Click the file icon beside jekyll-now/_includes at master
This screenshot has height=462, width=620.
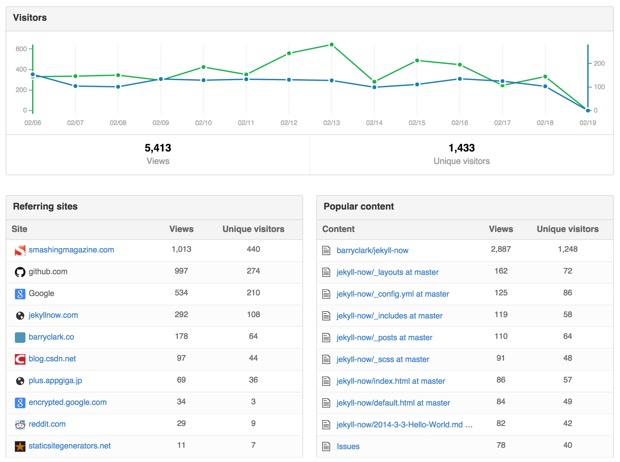pos(326,316)
